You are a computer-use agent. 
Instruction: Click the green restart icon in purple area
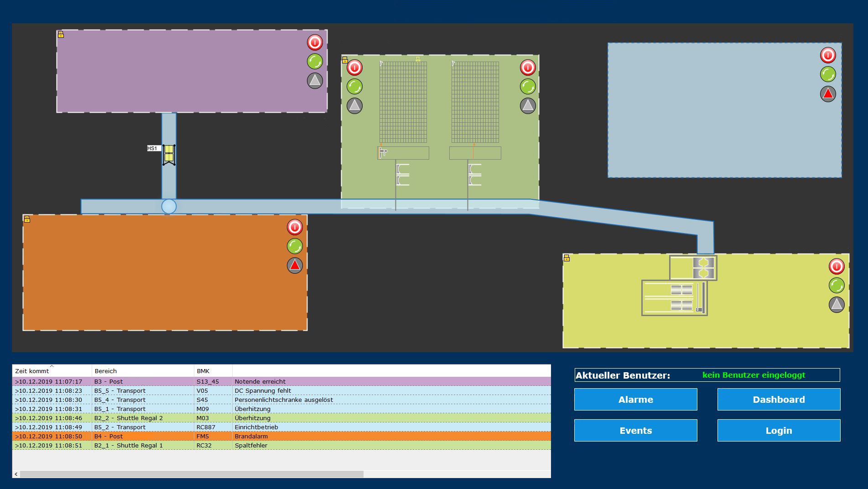tap(315, 62)
